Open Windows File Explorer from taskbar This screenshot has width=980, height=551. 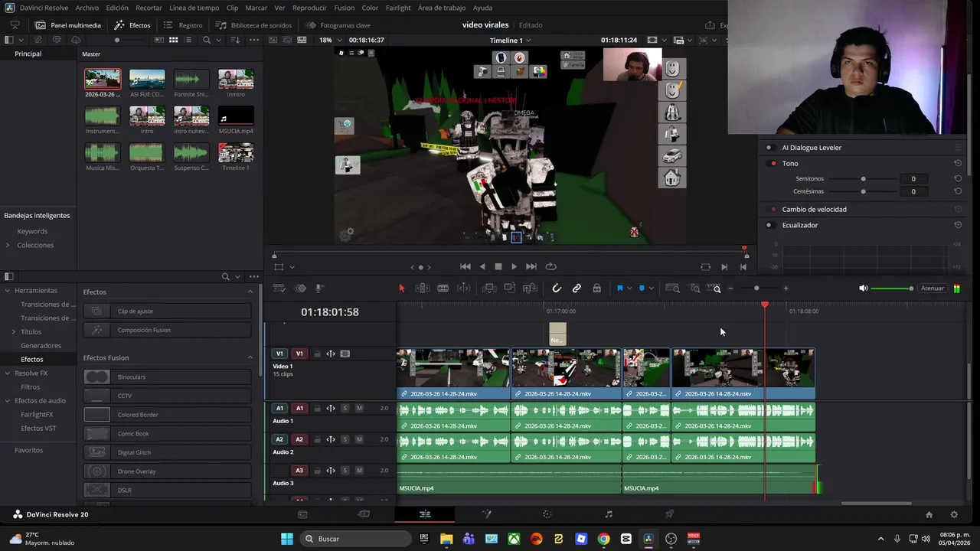click(x=446, y=539)
